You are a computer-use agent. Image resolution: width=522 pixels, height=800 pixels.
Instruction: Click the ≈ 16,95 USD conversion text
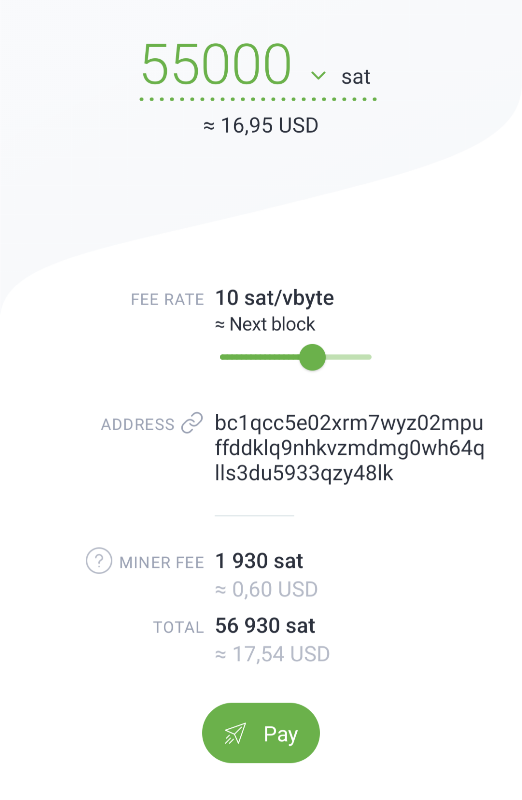tap(261, 125)
